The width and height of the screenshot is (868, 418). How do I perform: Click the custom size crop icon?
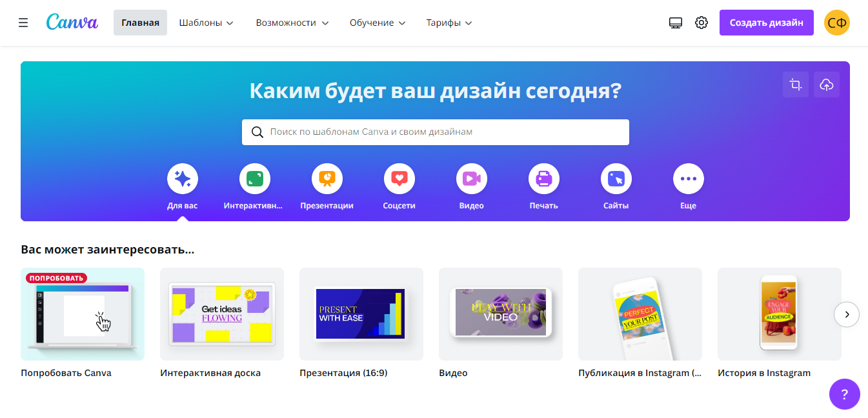(x=796, y=85)
